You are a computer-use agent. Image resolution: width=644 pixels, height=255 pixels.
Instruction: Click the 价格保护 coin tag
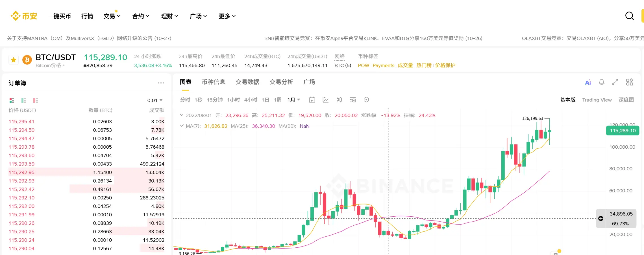(x=445, y=65)
